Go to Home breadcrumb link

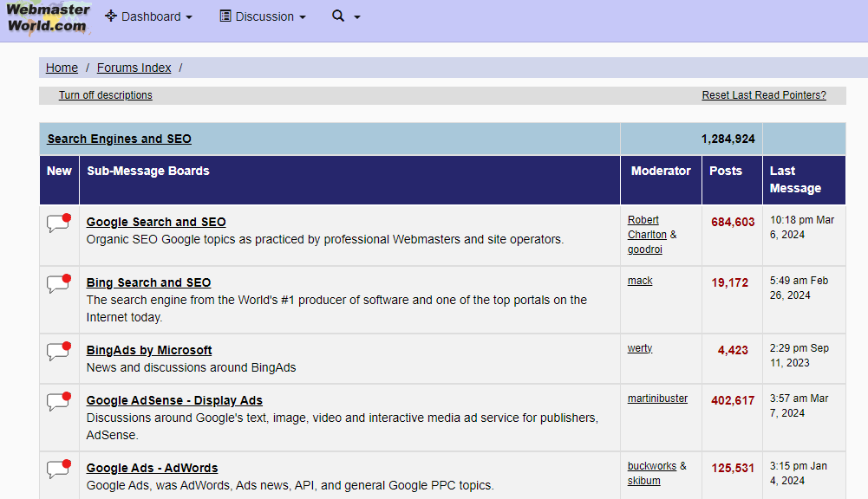click(62, 68)
